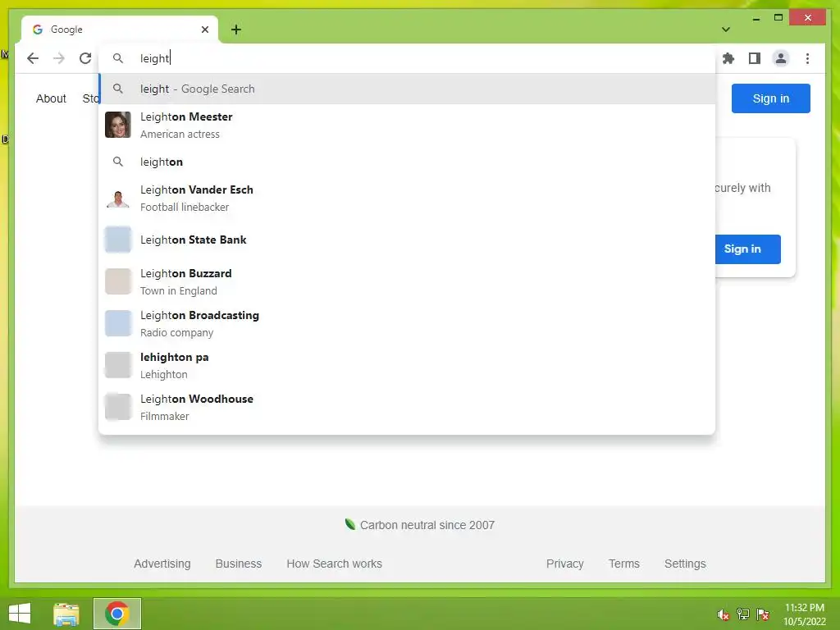Viewport: 840px width, 630px height.
Task: Open a new tab with plus button
Action: (x=236, y=30)
